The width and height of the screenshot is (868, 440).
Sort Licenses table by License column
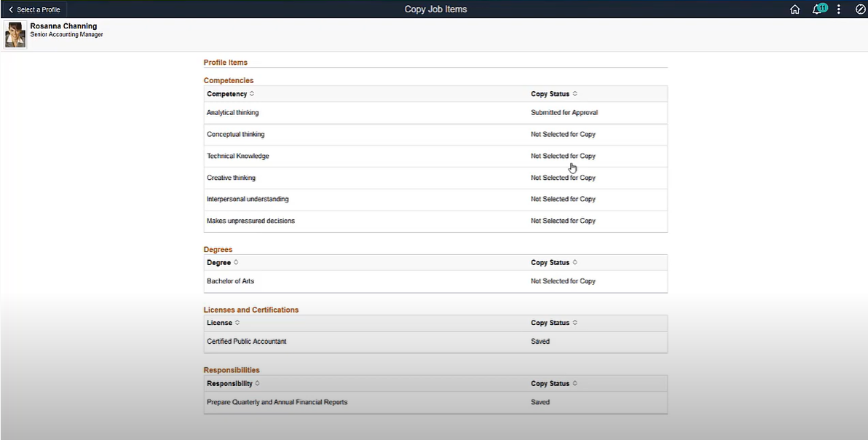pos(223,323)
